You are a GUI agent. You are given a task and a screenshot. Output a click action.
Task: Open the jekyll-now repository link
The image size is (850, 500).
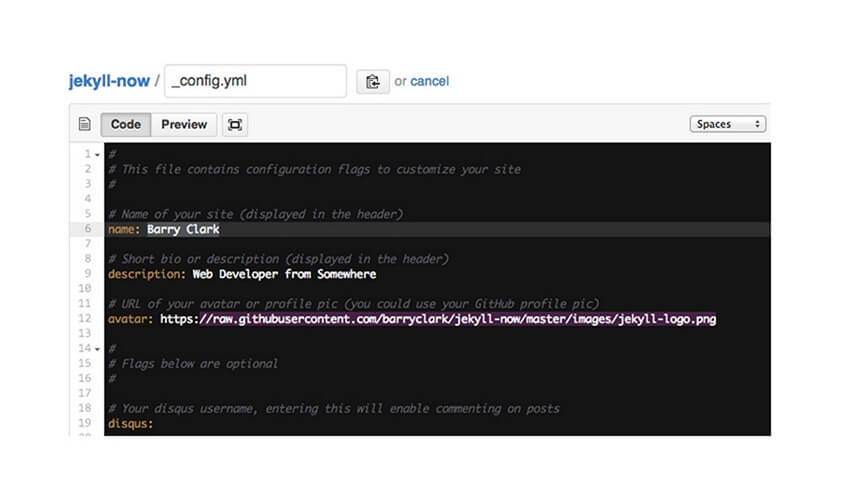pyautogui.click(x=109, y=81)
